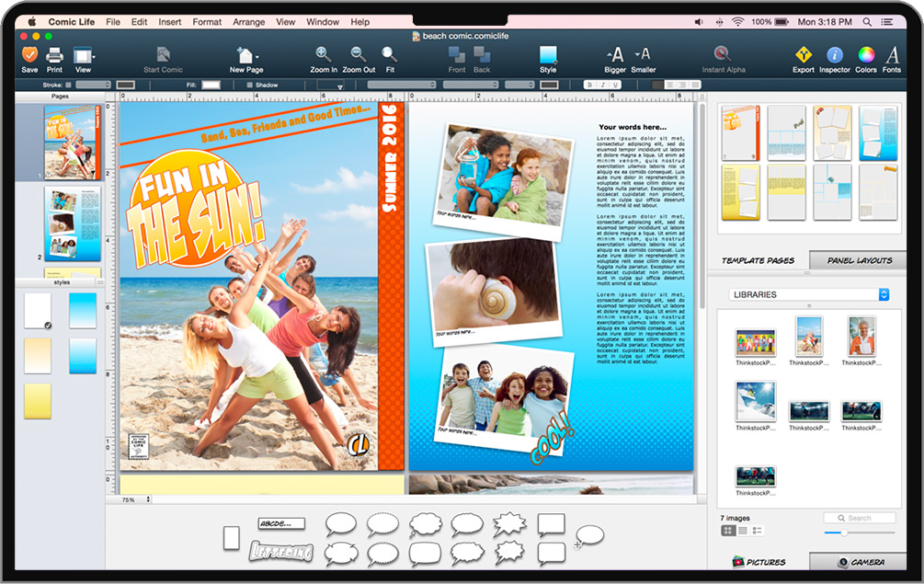Open the View toolbar dropdown
The height and width of the screenshot is (584, 924).
84,56
